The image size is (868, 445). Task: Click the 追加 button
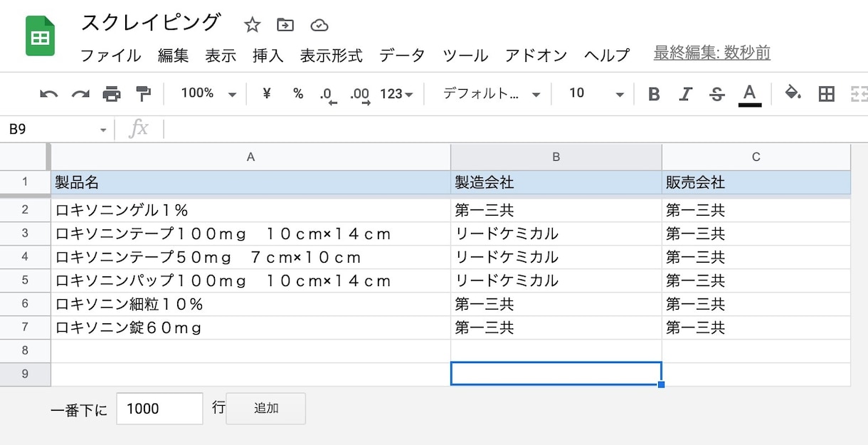coord(266,409)
